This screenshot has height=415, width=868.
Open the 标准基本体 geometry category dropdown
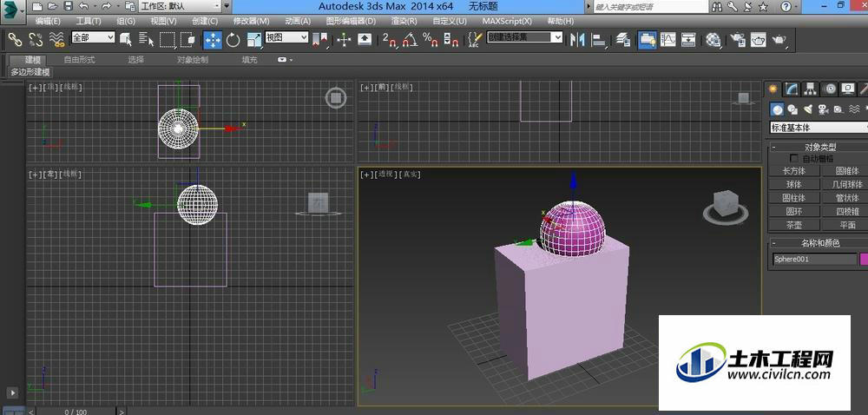(x=819, y=128)
